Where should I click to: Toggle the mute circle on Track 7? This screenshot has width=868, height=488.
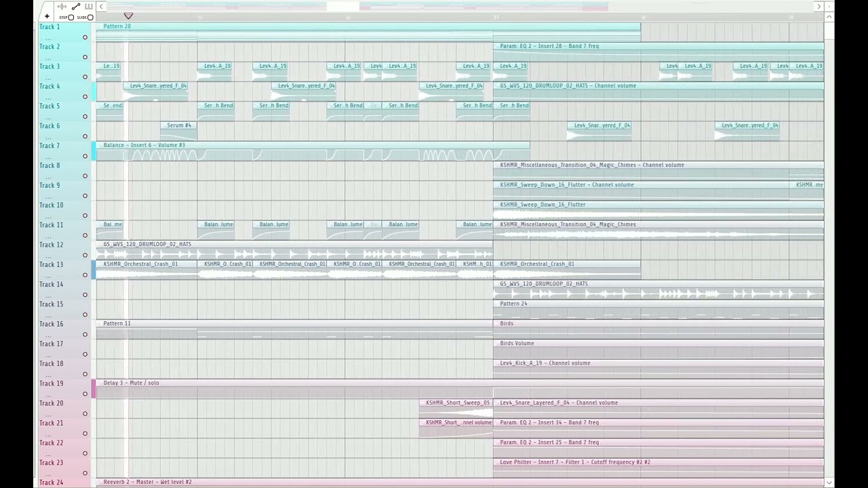[85, 156]
